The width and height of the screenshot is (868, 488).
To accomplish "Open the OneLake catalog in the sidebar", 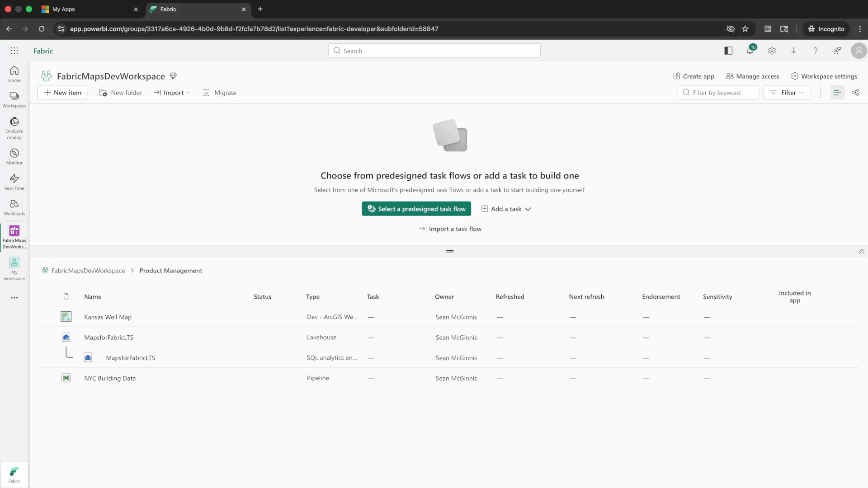I will tap(14, 127).
